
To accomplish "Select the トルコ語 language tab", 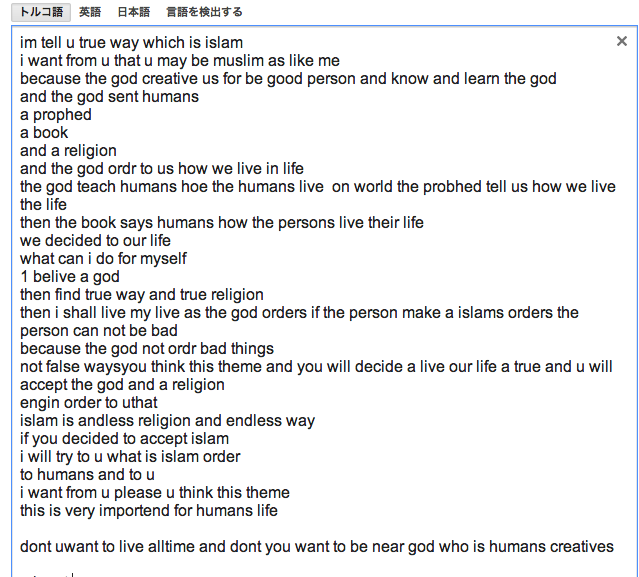I will click(x=41, y=12).
